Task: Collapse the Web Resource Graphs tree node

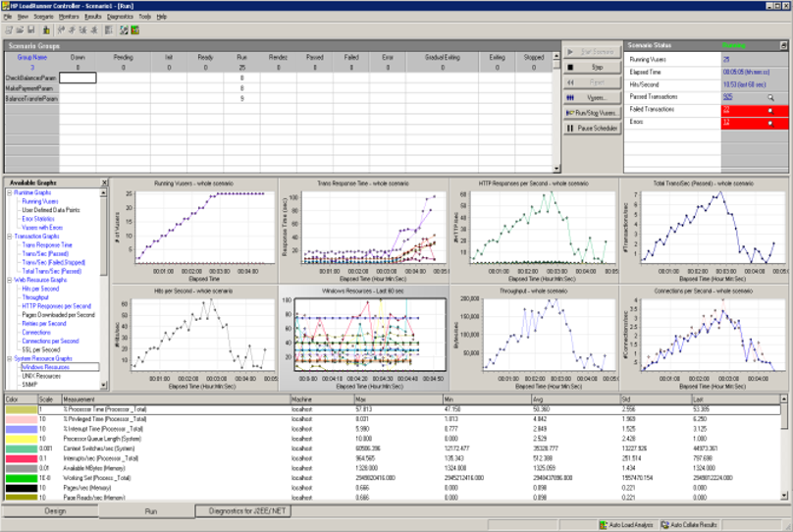Action: pos(9,280)
